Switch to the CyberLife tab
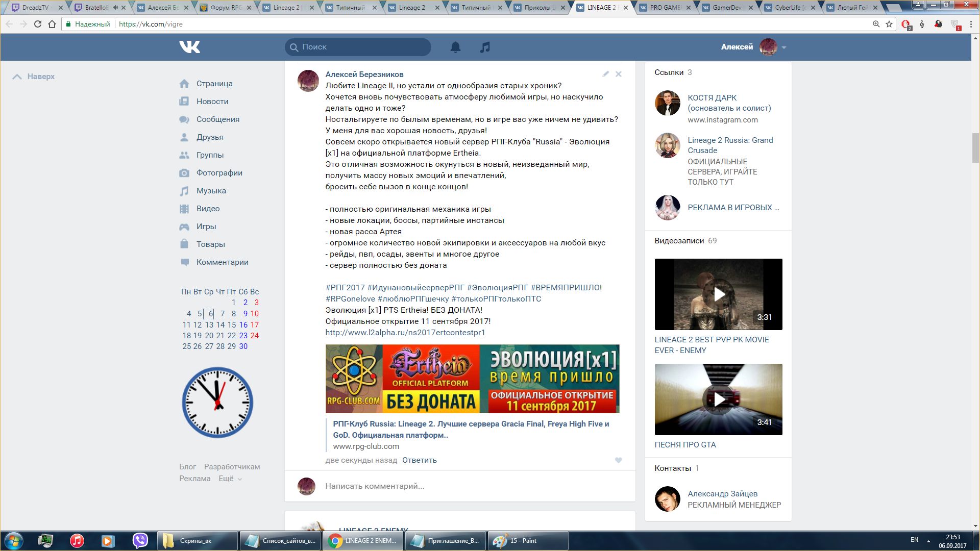980x551 pixels. [789, 8]
